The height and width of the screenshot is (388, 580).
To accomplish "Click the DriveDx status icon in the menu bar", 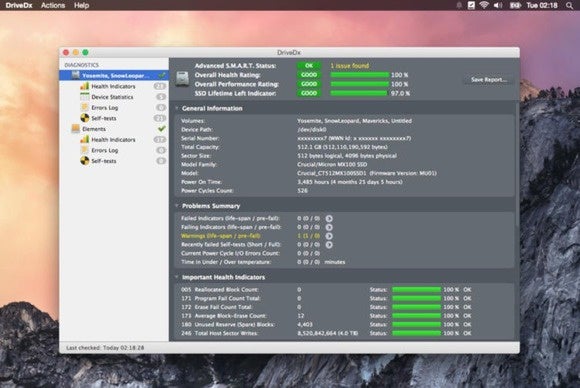I will (471, 5).
